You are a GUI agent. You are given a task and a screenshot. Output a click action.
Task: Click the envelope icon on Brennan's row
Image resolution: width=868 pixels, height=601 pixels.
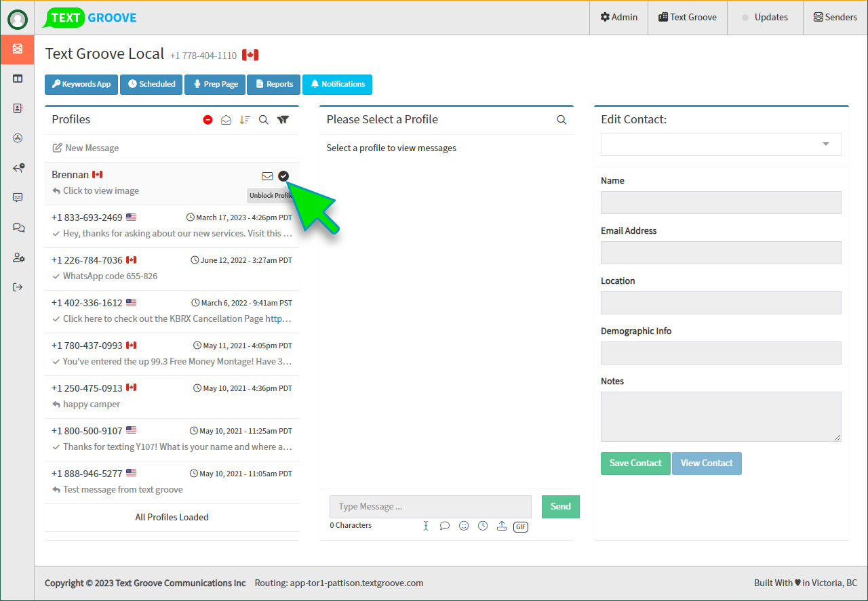point(267,176)
